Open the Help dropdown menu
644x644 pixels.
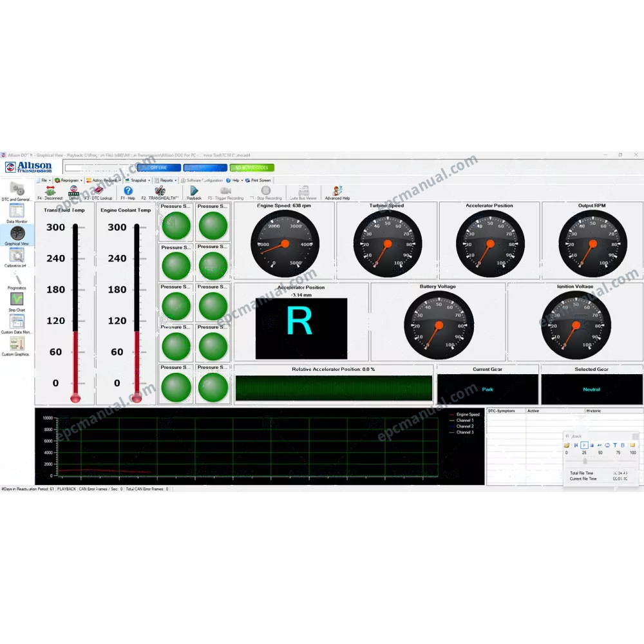pyautogui.click(x=234, y=180)
